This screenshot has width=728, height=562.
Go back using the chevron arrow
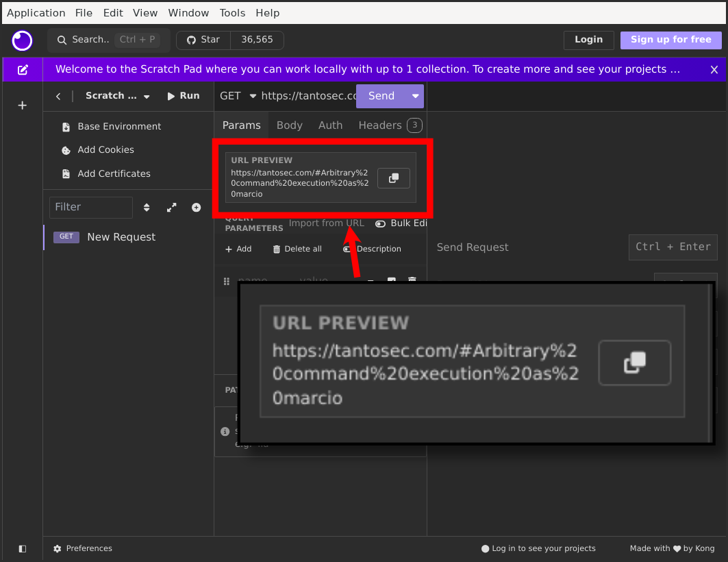58,96
